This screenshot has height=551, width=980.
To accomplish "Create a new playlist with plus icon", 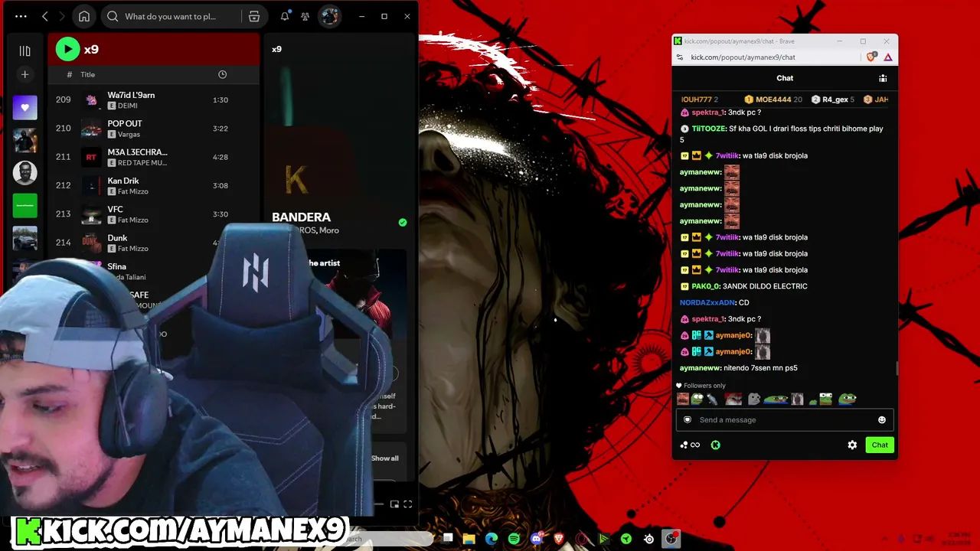I will (x=24, y=74).
